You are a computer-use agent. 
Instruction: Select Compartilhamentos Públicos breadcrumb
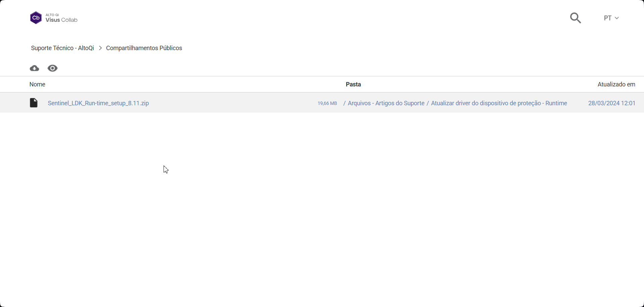point(144,48)
